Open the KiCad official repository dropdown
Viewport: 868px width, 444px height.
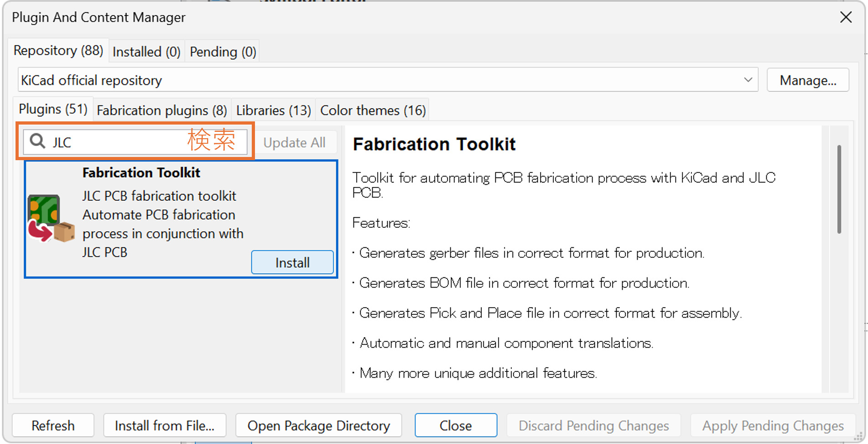coord(388,80)
